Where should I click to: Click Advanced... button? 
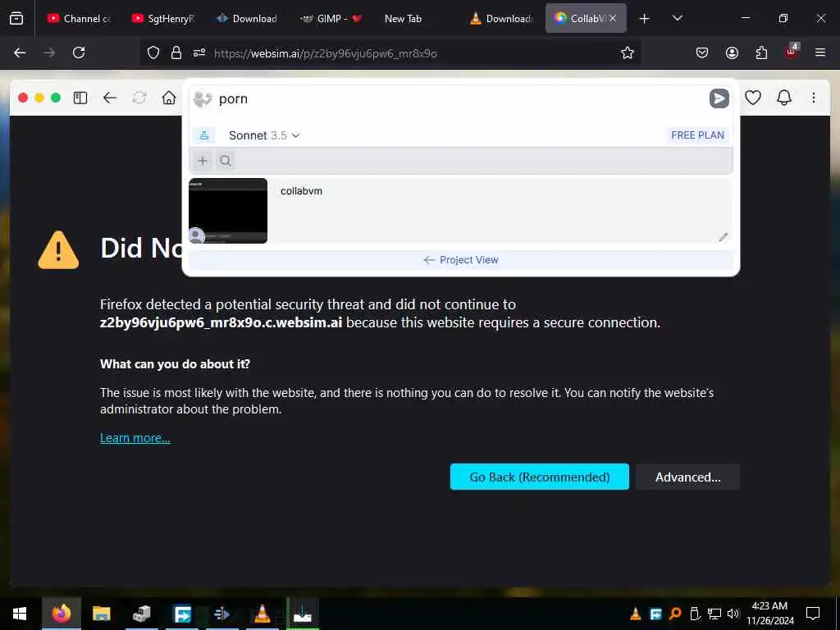point(688,477)
